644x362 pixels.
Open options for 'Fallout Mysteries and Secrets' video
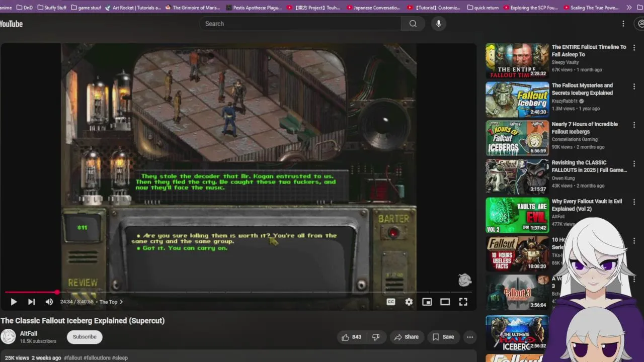[634, 86]
